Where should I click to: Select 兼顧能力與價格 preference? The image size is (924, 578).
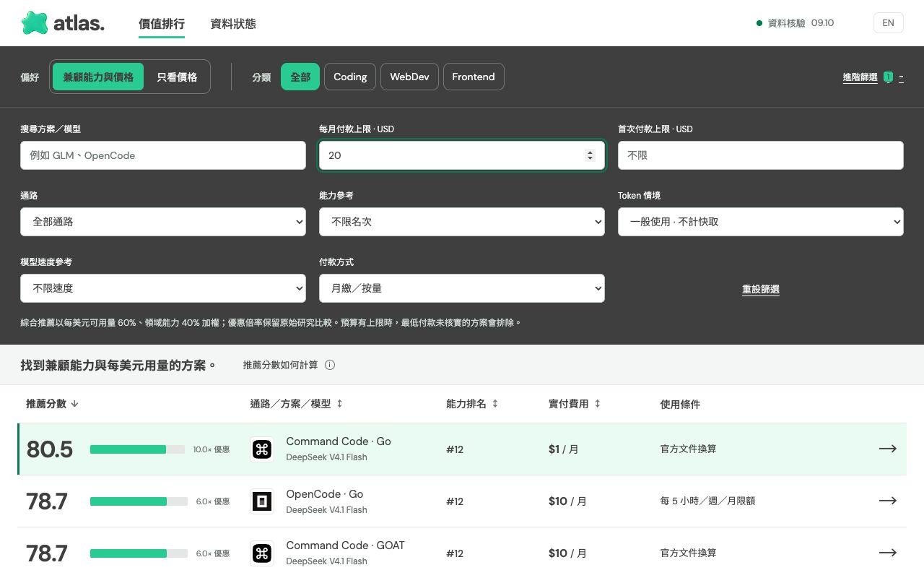(x=98, y=77)
